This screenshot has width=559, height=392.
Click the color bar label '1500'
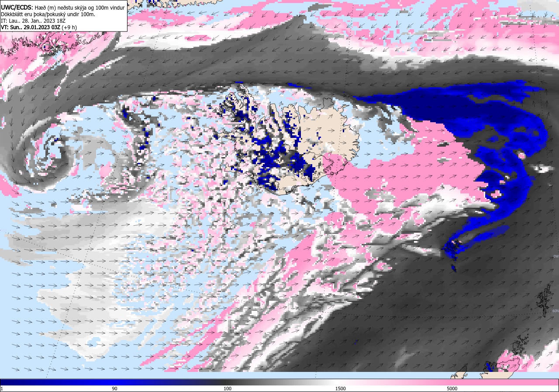click(x=340, y=389)
